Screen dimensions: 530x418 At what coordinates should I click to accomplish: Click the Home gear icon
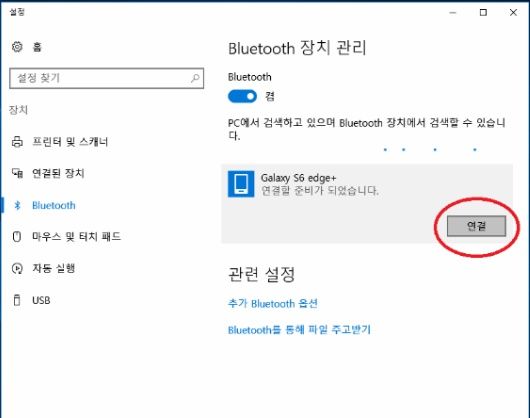click(17, 47)
